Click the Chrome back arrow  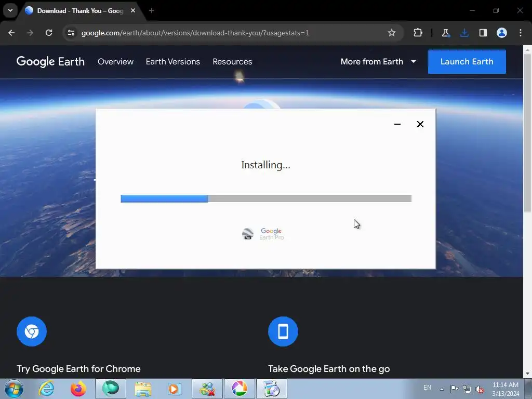pyautogui.click(x=11, y=33)
